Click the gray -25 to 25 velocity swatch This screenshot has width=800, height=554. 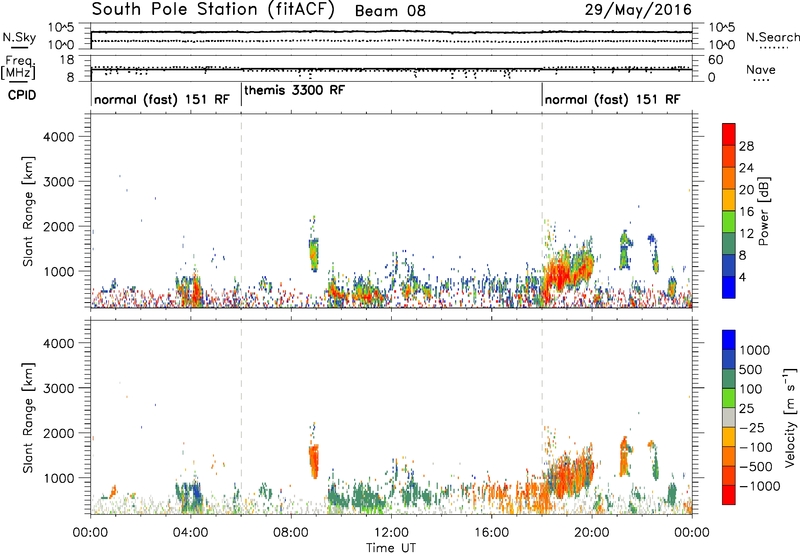pos(729,417)
